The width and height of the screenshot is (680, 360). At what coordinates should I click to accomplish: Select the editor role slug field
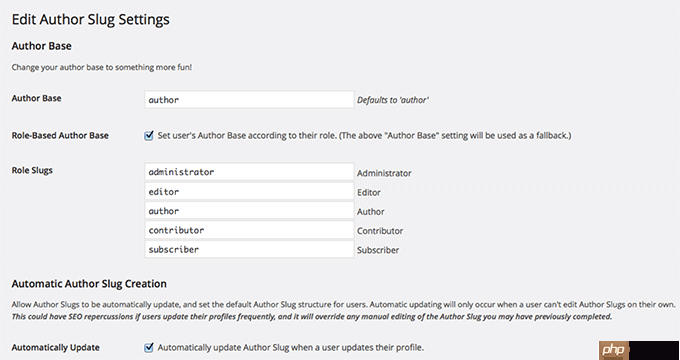(249, 191)
